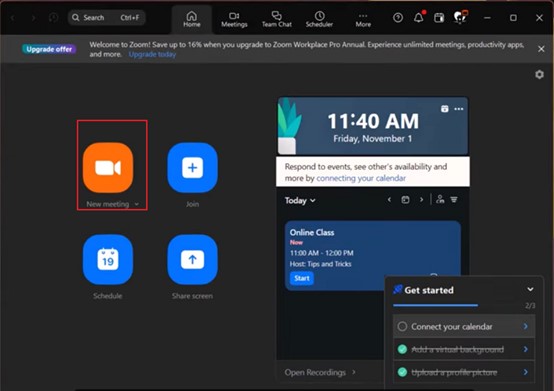
Task: Start a New meeting with the orange camera icon
Action: pos(108,168)
